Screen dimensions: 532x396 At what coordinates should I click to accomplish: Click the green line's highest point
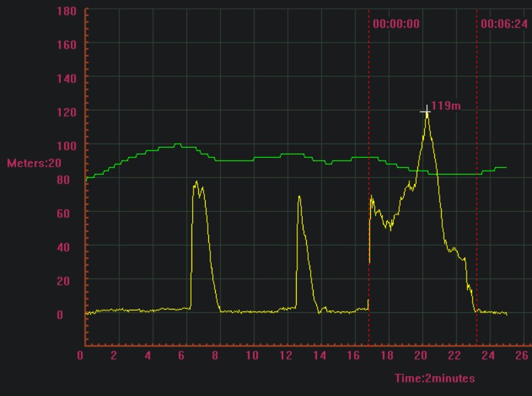[x=177, y=144]
